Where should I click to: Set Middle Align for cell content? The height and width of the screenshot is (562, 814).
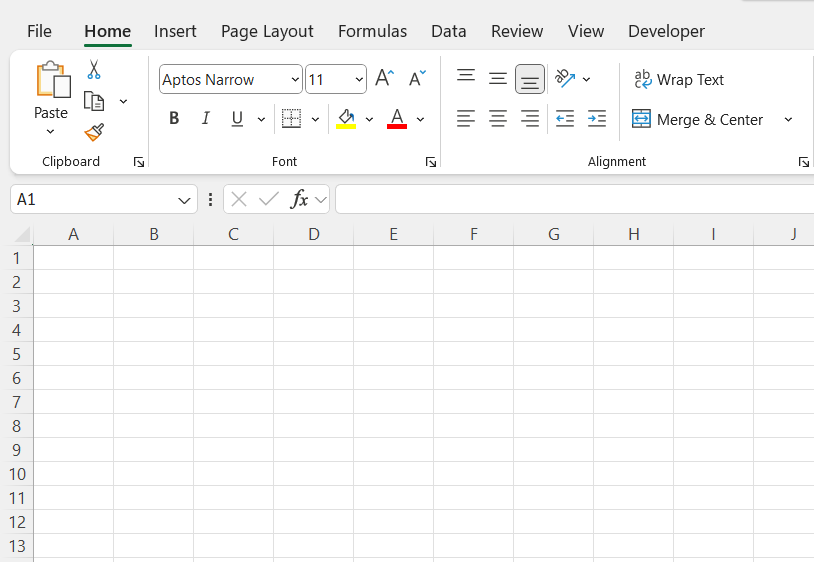[x=498, y=79]
